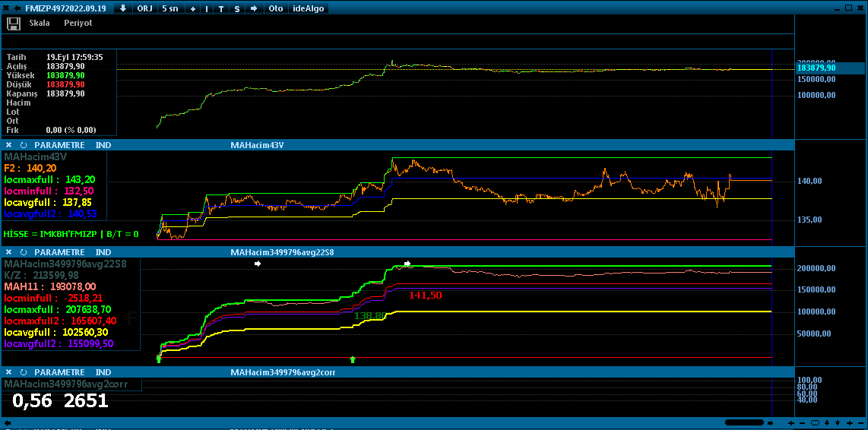Click the HİSSE = IMKBH'FMIZP status text
The width and height of the screenshot is (868, 430).
[x=71, y=234]
